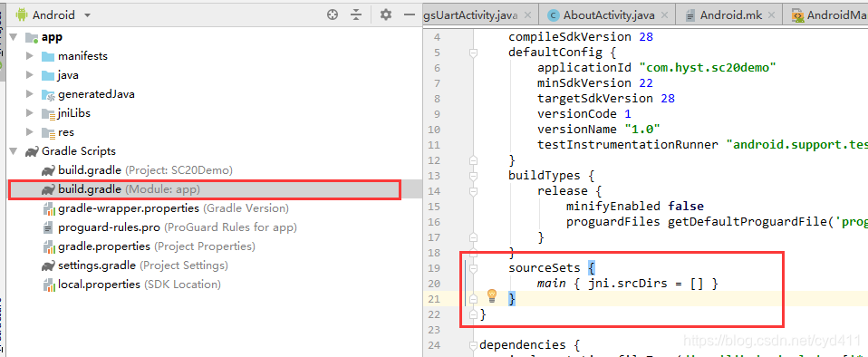Expand the manifests folder
This screenshot has width=868, height=357.
pyautogui.click(x=30, y=56)
